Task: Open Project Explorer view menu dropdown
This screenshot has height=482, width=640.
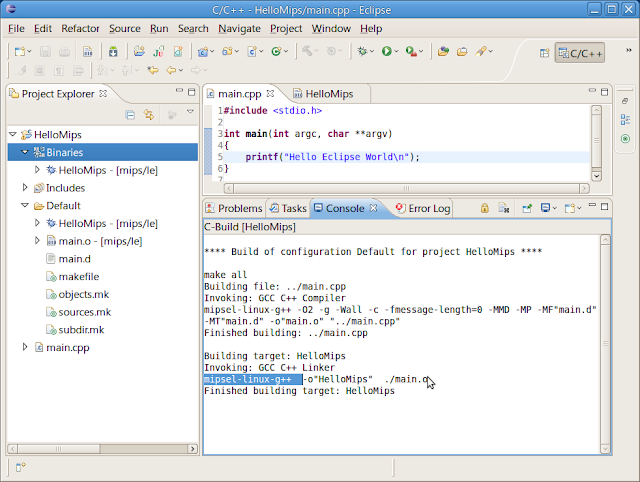Action: [x=190, y=111]
